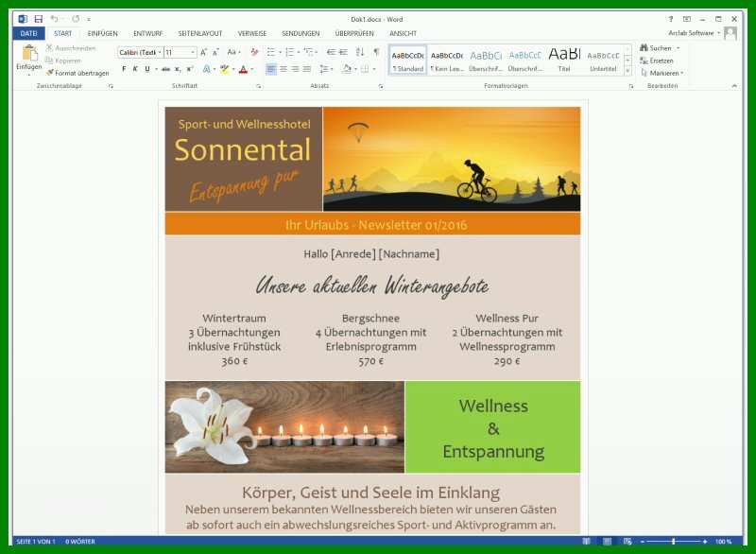Toggle paragraph marks display
This screenshot has height=554, width=756.
click(x=376, y=52)
